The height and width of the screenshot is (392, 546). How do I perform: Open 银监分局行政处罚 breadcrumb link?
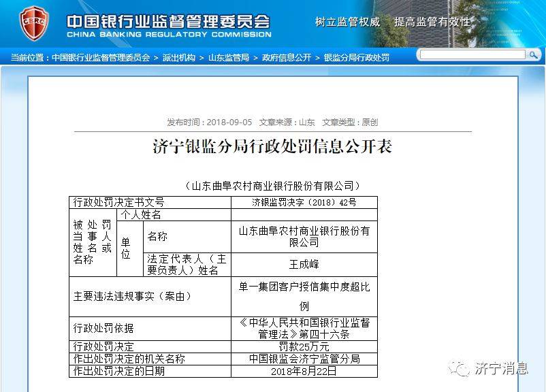(x=357, y=58)
